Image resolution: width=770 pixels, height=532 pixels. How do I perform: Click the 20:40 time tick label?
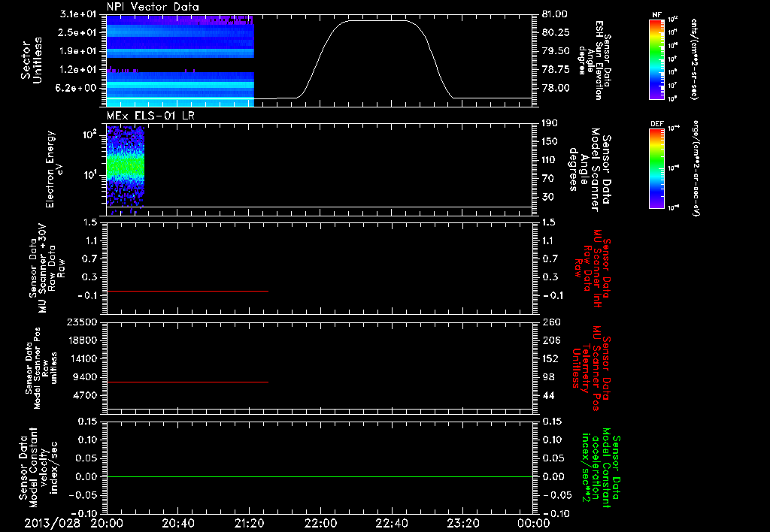(177, 523)
